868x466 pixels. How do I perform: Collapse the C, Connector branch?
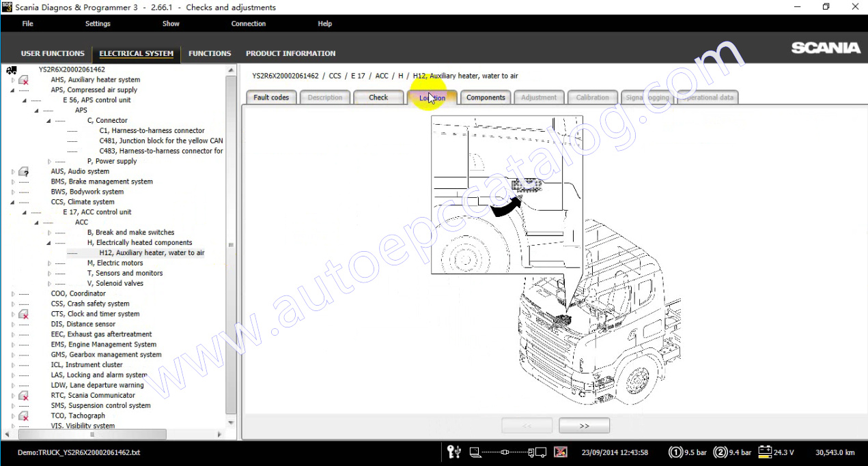click(49, 121)
